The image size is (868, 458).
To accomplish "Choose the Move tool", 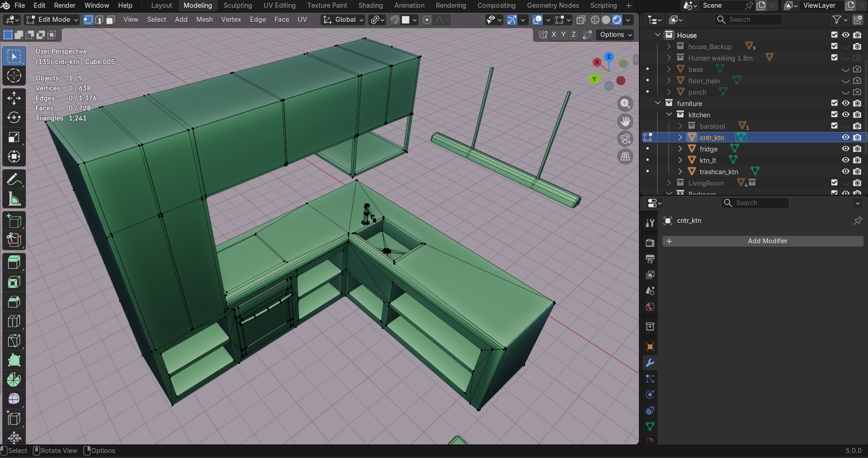I will 14,98.
